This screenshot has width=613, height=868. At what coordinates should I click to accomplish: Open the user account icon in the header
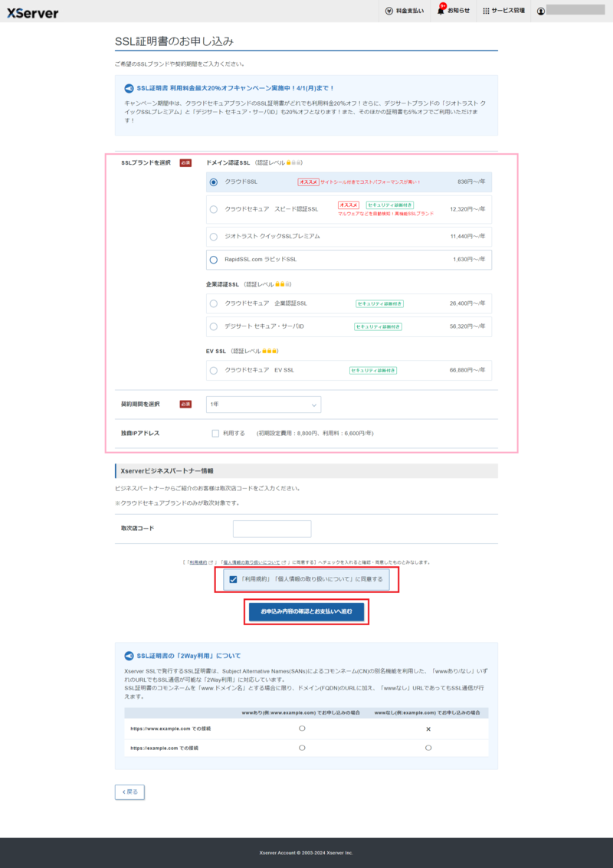(541, 11)
